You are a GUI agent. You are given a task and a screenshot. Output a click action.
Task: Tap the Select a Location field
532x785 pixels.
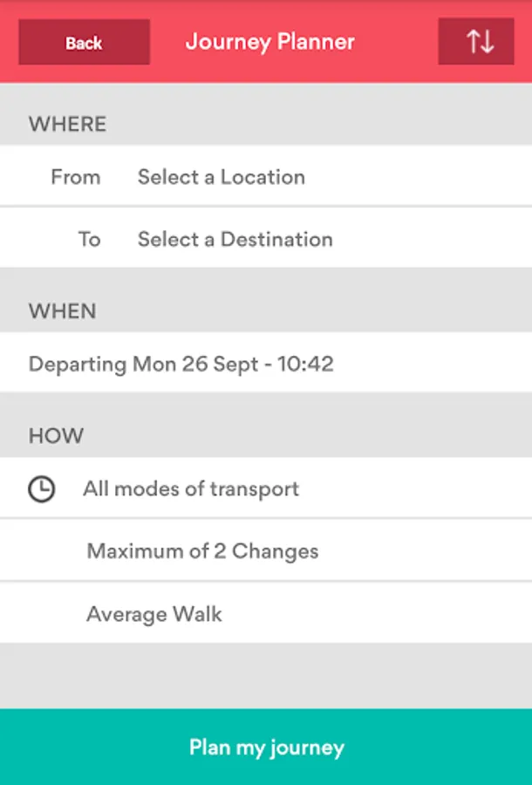(222, 177)
